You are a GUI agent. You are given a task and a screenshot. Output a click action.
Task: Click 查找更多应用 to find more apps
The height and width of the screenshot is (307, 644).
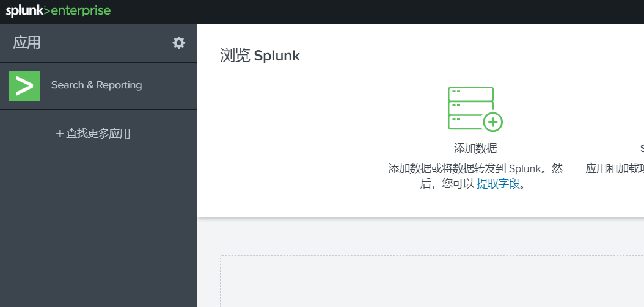[x=93, y=134]
